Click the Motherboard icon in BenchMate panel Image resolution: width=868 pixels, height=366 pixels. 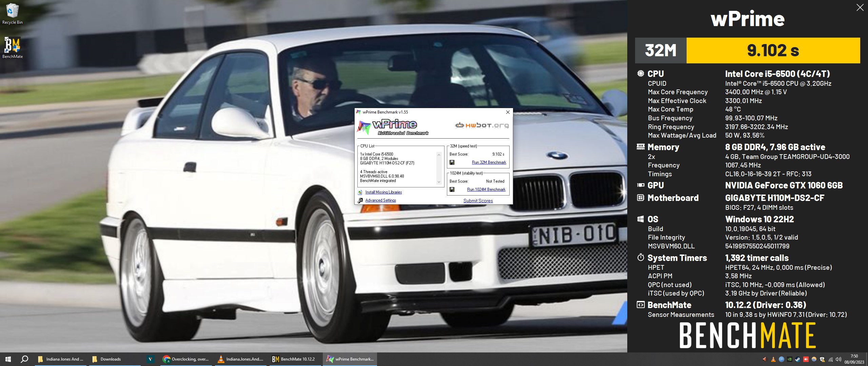coord(640,198)
